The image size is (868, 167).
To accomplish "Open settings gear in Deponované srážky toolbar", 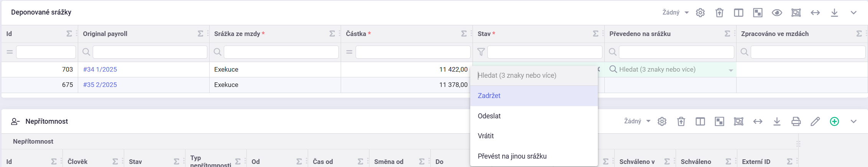I will click(700, 13).
